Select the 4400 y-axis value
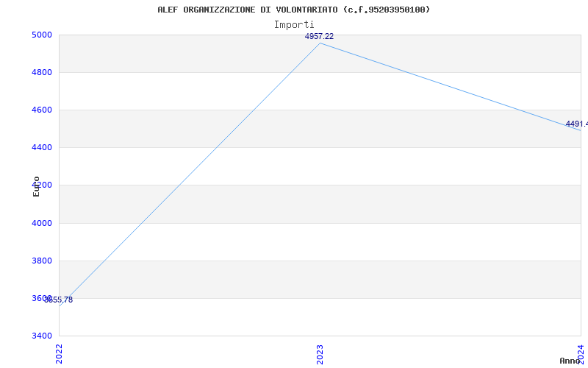Screen dimensions: 588x368 coord(42,148)
